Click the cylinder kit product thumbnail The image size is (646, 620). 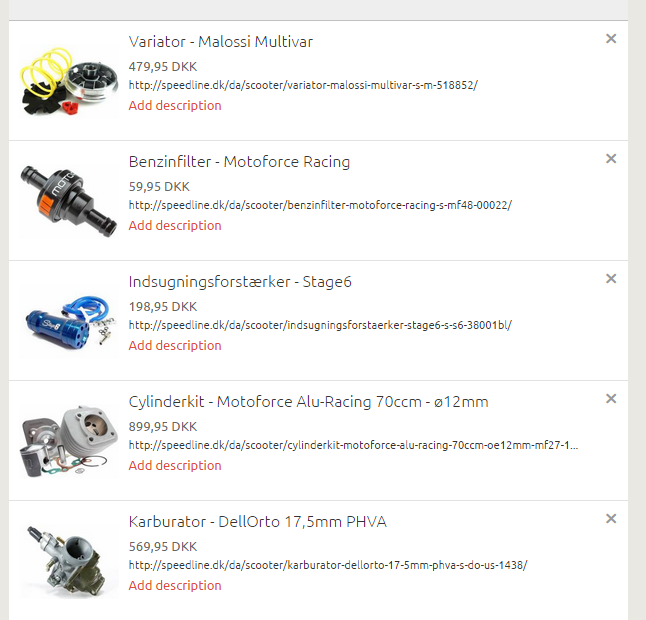(69, 441)
